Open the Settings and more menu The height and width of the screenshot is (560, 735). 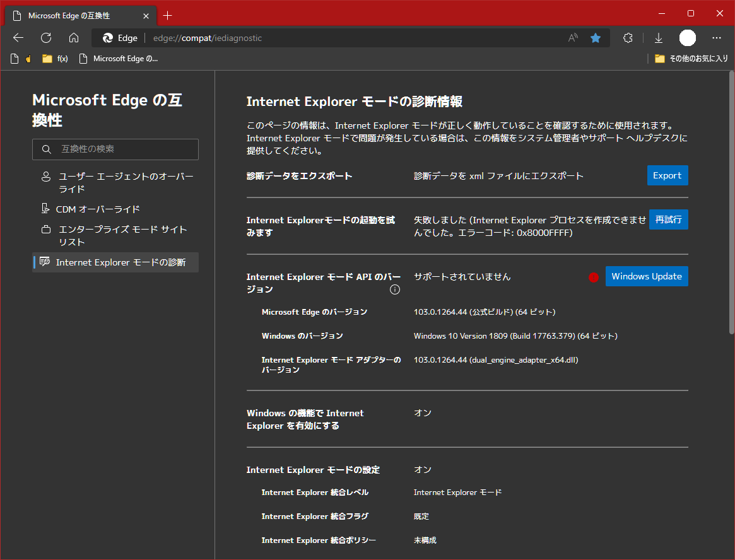(717, 38)
